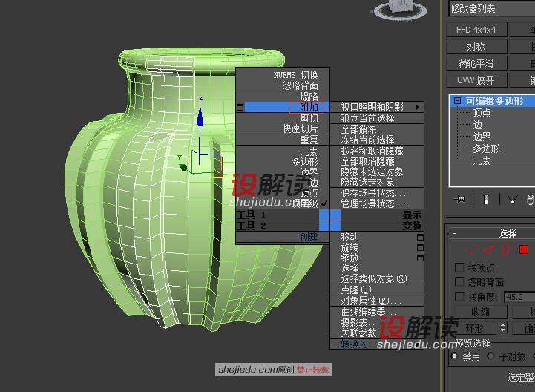Viewport: 535px width, 392px height.
Task: Choose 全部取消隐藏 in the quad menu
Action: [x=368, y=161]
